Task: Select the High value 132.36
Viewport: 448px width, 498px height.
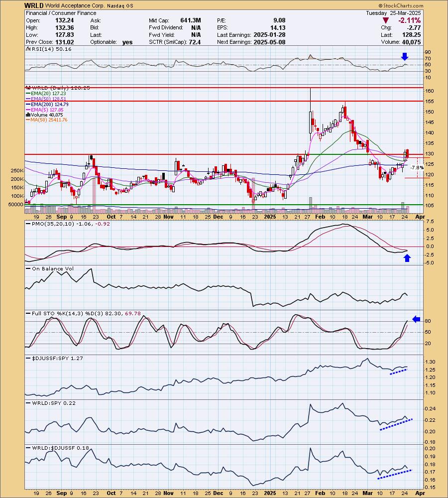Action: coord(64,27)
